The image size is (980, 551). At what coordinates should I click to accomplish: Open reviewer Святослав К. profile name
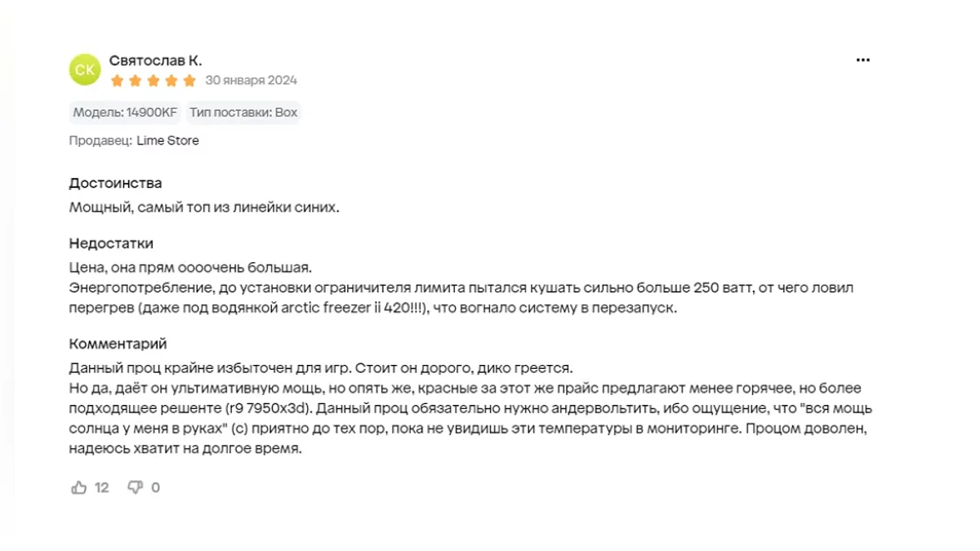tap(155, 60)
